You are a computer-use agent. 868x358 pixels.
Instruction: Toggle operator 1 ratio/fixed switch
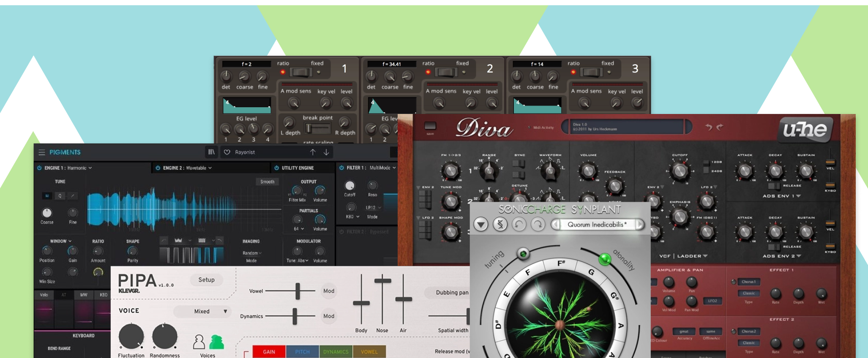tap(300, 72)
